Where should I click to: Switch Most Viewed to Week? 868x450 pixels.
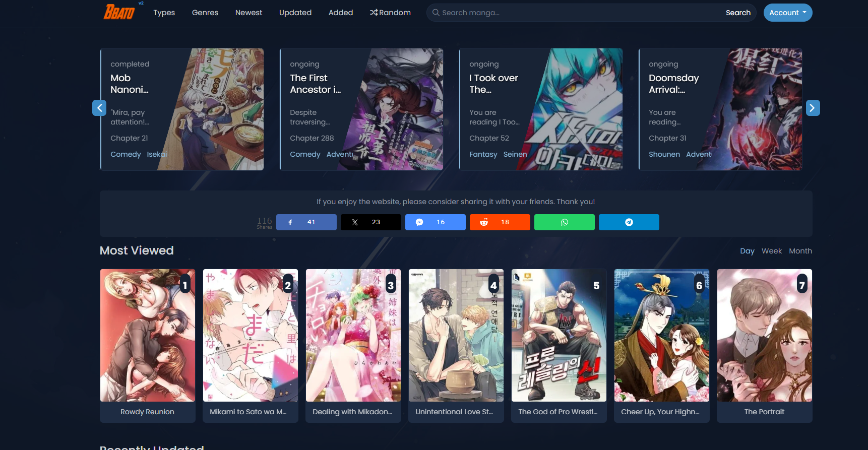pos(771,251)
